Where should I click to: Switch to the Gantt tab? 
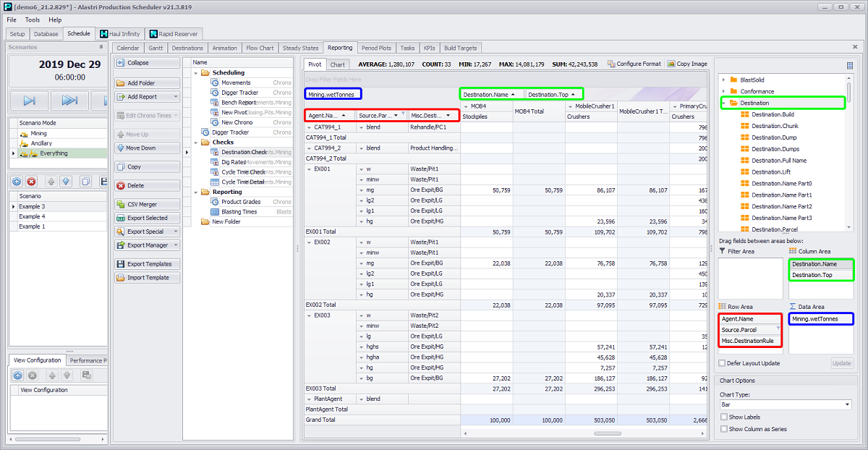coord(155,48)
